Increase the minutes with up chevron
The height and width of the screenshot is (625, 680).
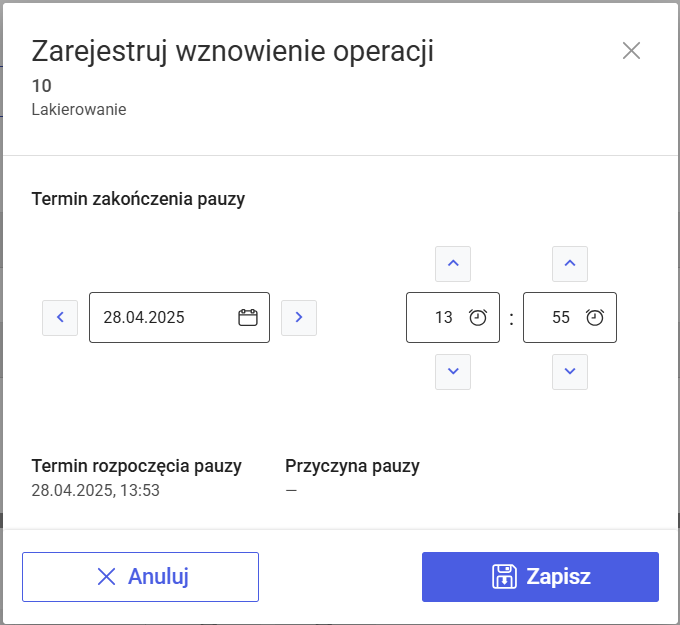570,264
